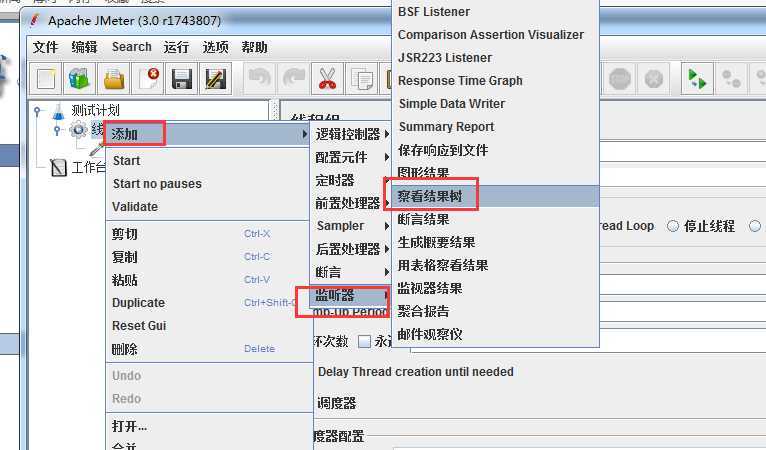Open the 选项 menu
The height and width of the screenshot is (450, 766).
pos(215,47)
